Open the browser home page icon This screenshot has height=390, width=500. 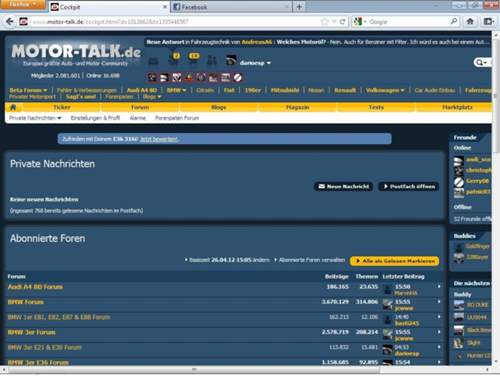point(470,22)
